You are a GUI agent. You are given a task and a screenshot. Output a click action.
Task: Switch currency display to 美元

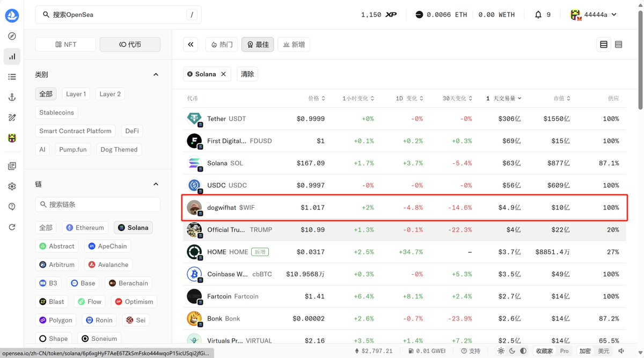604,351
